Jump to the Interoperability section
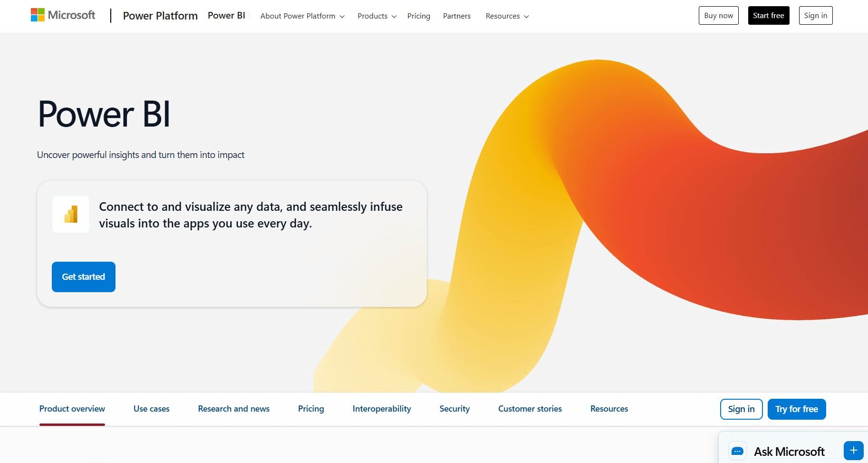868x463 pixels. click(382, 409)
